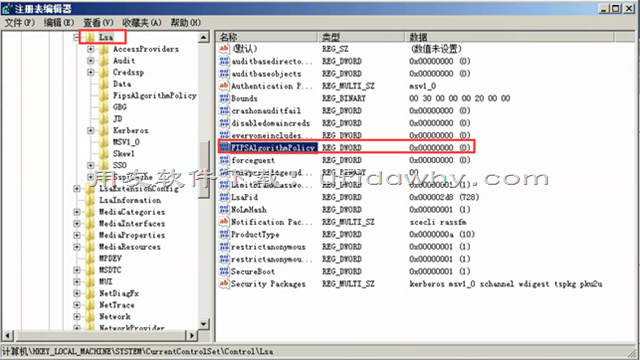
Task: Expand the MSDTC key node
Action: click(x=77, y=270)
